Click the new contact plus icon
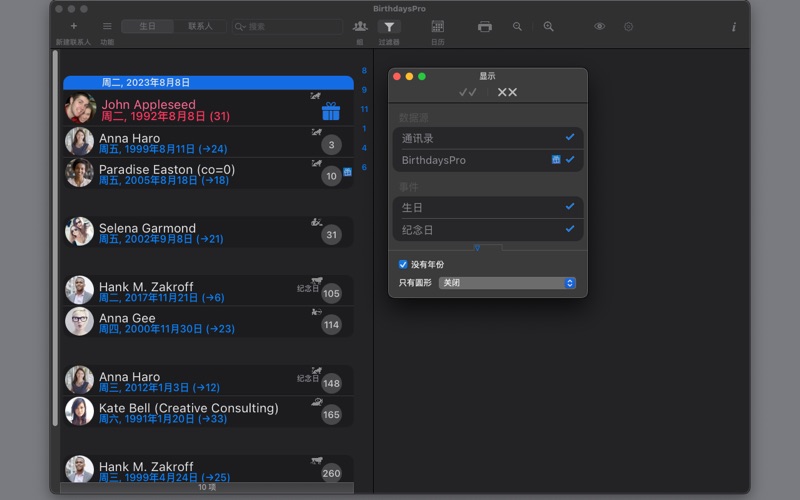The height and width of the screenshot is (500, 800). (73, 26)
